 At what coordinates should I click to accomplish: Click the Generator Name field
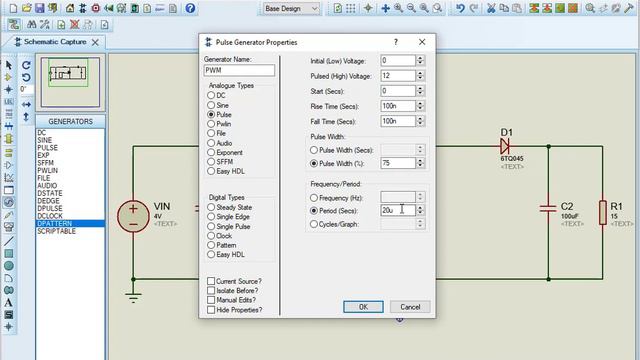(239, 70)
